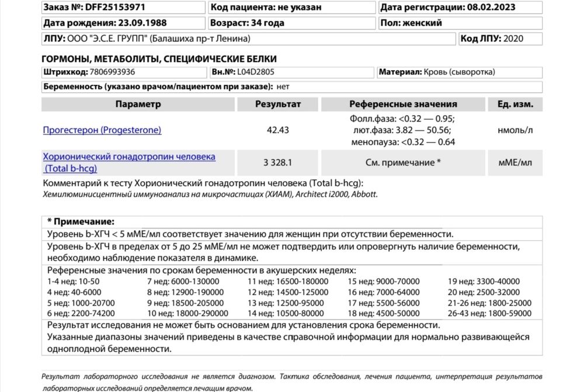This screenshot has width=584, height=392.
Task: Select the 18 нед: 4500-50000 range
Action: (x=384, y=313)
